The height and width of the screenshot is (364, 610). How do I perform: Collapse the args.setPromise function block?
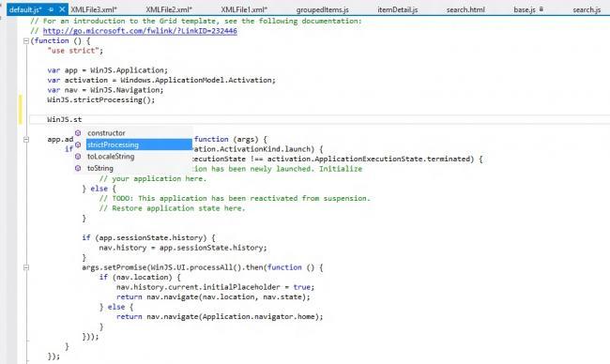(26, 267)
